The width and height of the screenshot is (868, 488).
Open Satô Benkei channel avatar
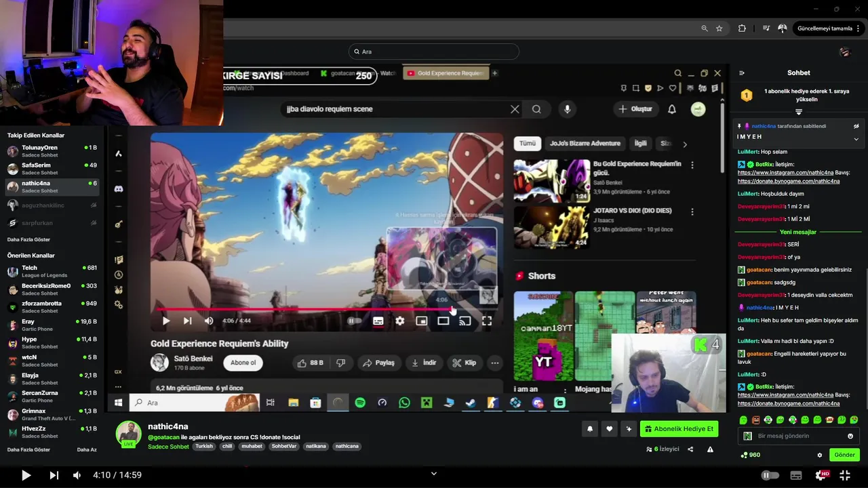coord(159,363)
